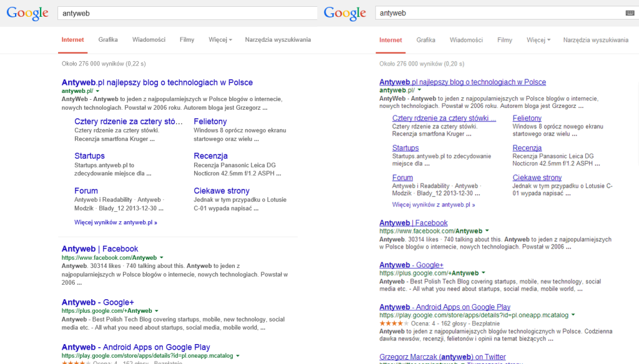Screen dimensions: 639x364
Task: Click the 'Ocena: 4 - 162 głosy - Bezpłatnie' rating text
Action: pos(455,323)
